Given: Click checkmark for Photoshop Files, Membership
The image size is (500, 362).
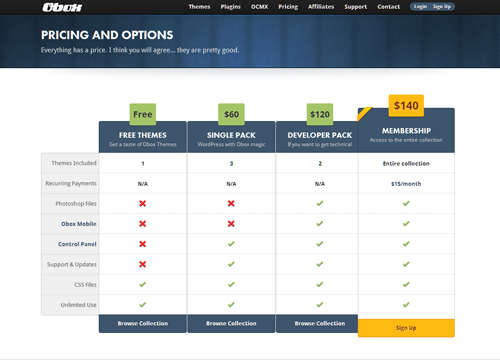Looking at the screenshot, I should (406, 203).
